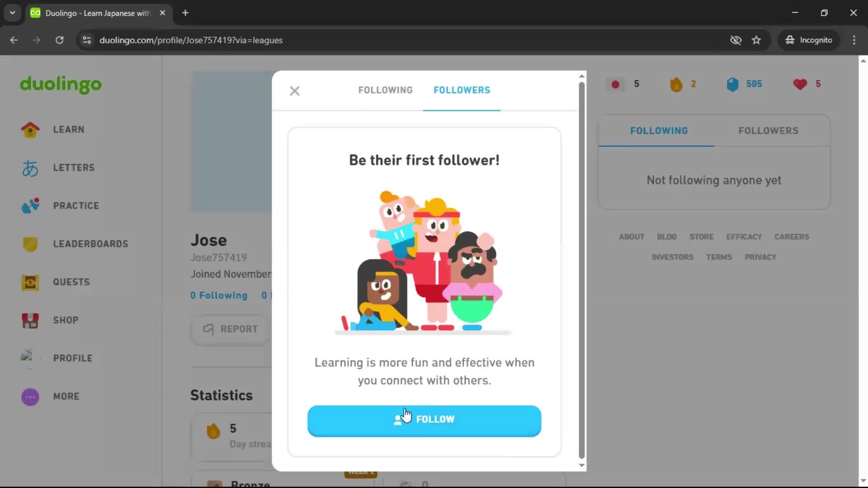Go to the Shop
The height and width of the screenshot is (488, 868).
(65, 320)
